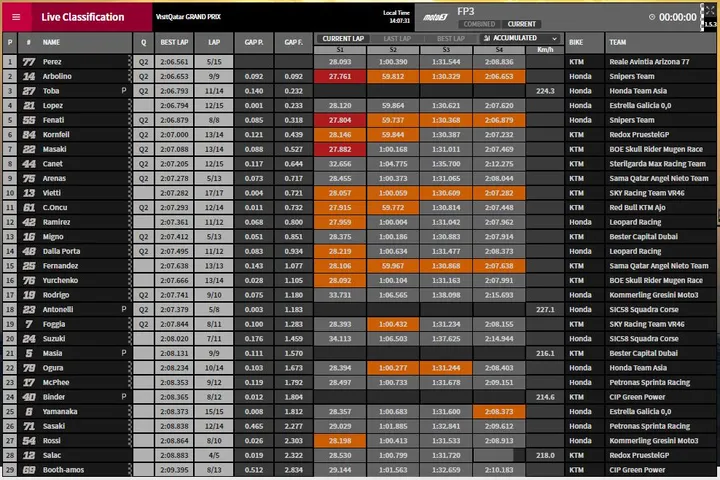The width and height of the screenshot is (720, 480).
Task: Click the Local Time 14:07:31 display
Action: click(396, 17)
